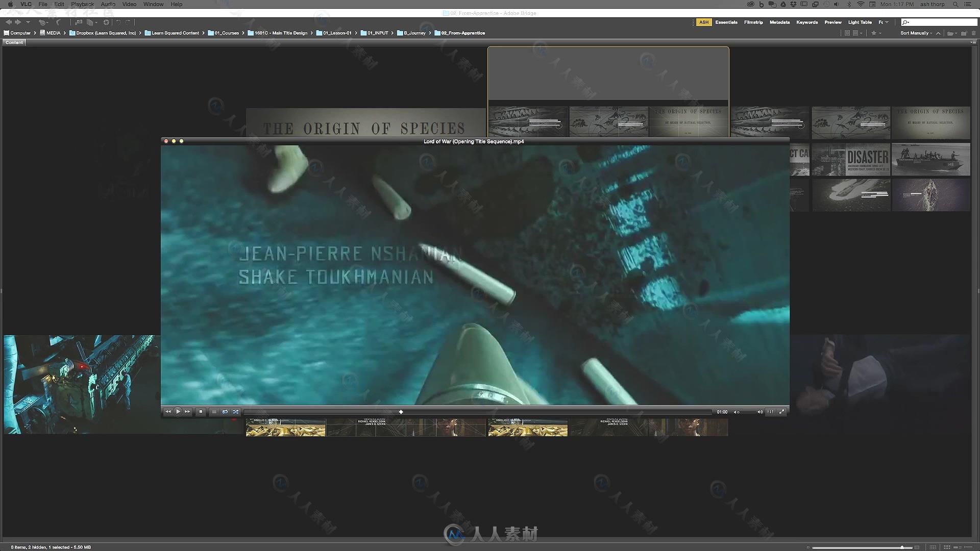
Task: Open the Wi-Fi menu bar icon
Action: 861,4
